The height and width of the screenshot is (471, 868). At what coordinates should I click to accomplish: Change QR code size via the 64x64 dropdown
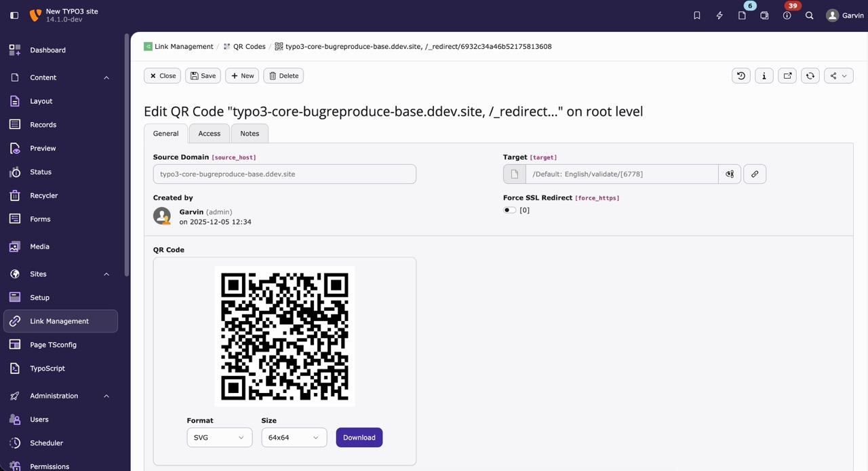point(294,437)
